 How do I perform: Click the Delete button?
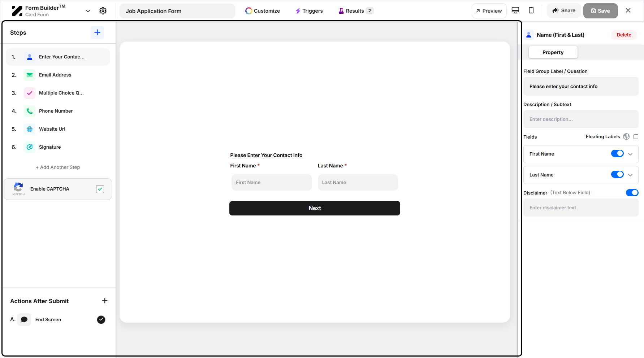624,35
